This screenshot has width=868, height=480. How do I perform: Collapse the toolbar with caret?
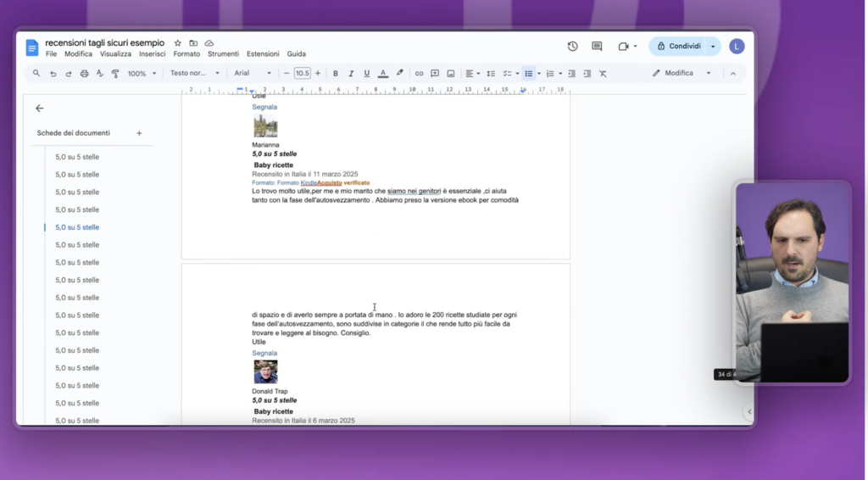(733, 74)
